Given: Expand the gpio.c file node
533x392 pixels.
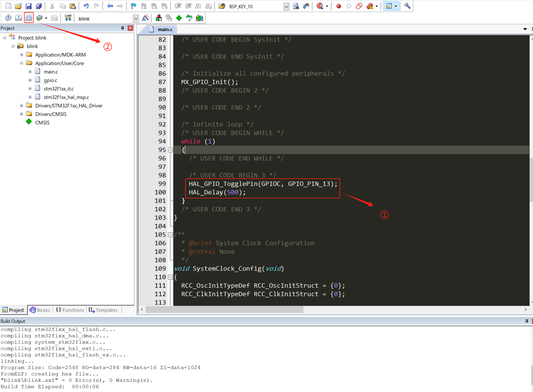Looking at the screenshot, I should [x=30, y=80].
